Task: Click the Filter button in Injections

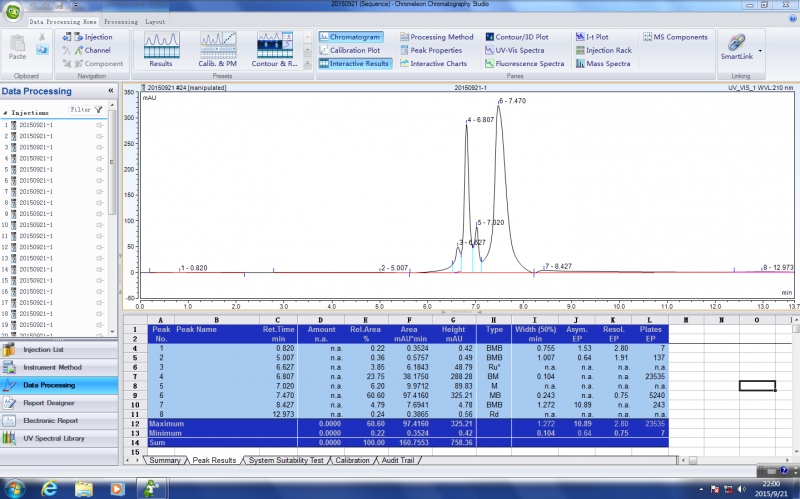Action: coord(86,110)
